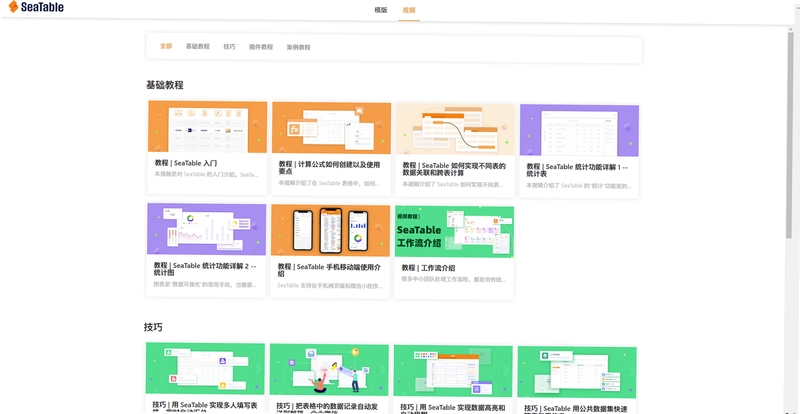The image size is (800, 414).
Task: Filter videos by 基础教程 category
Action: click(197, 46)
